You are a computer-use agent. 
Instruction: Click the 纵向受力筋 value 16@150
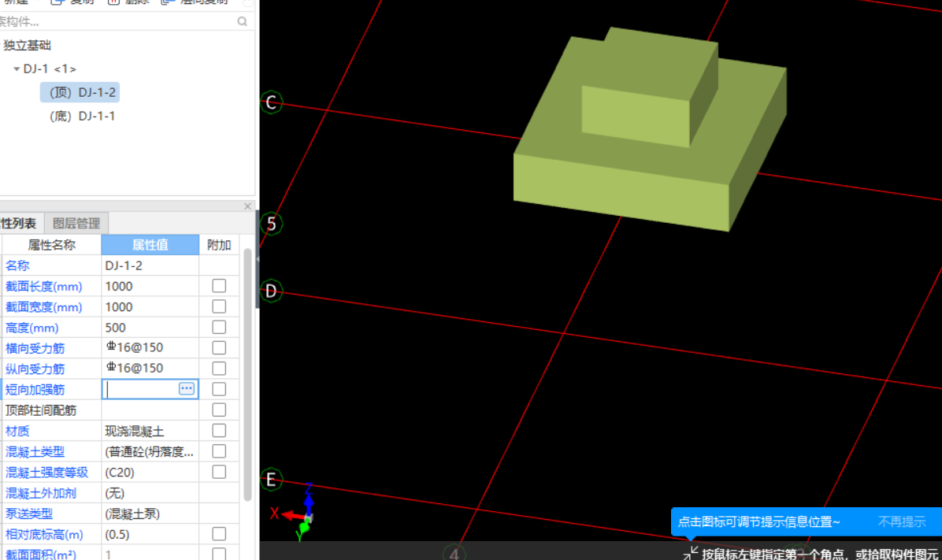[x=150, y=369]
